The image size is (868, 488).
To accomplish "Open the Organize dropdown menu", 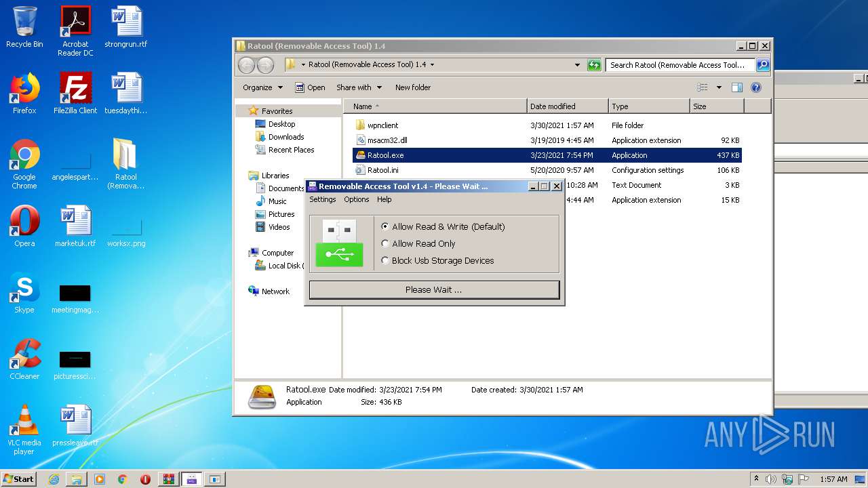I will point(262,87).
